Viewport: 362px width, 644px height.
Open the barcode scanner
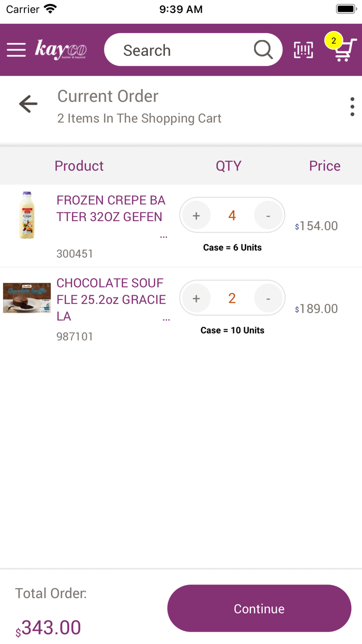click(304, 50)
